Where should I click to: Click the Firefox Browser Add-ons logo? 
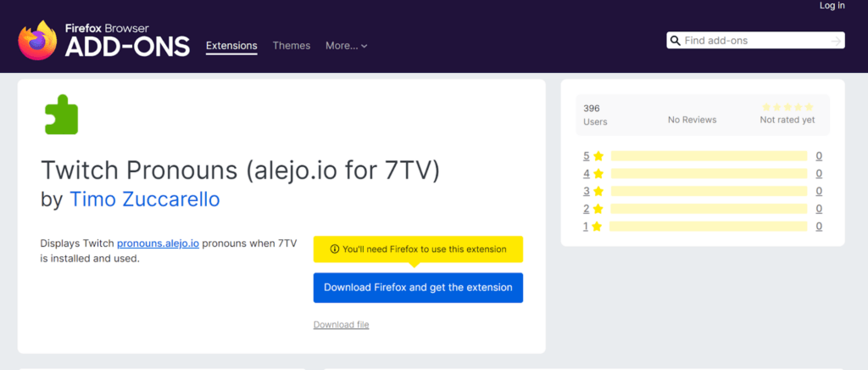[x=103, y=41]
